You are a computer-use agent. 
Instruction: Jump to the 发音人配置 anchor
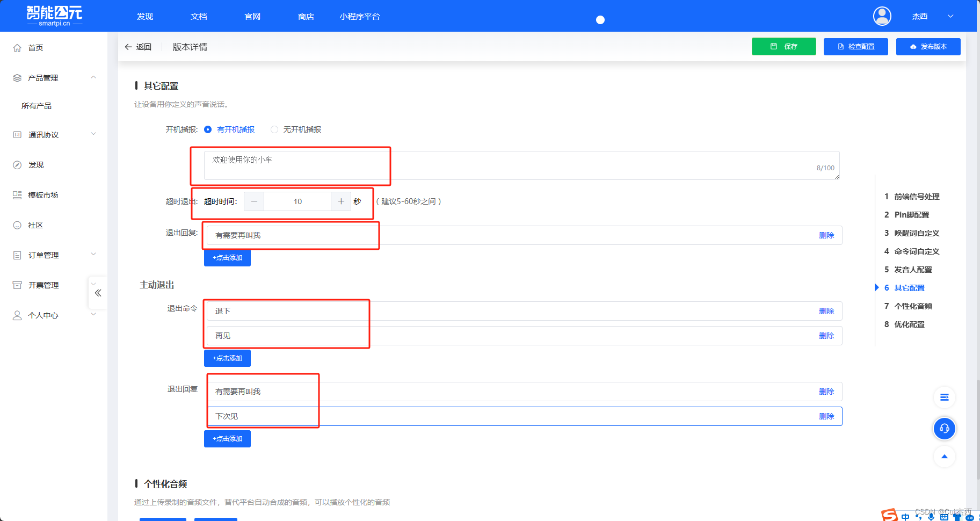click(x=913, y=270)
